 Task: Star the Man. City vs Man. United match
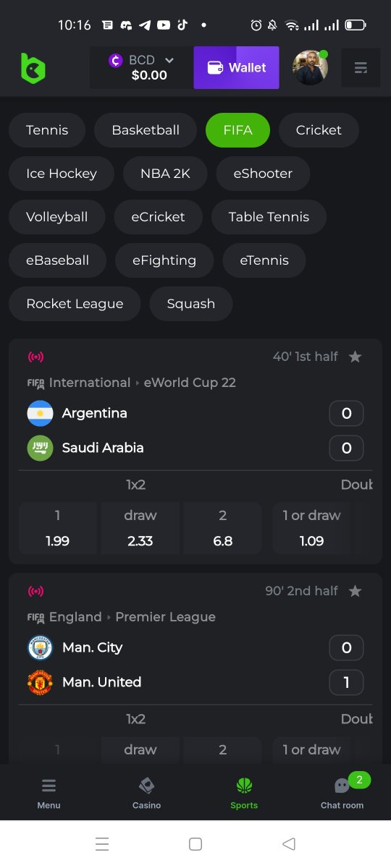[355, 591]
